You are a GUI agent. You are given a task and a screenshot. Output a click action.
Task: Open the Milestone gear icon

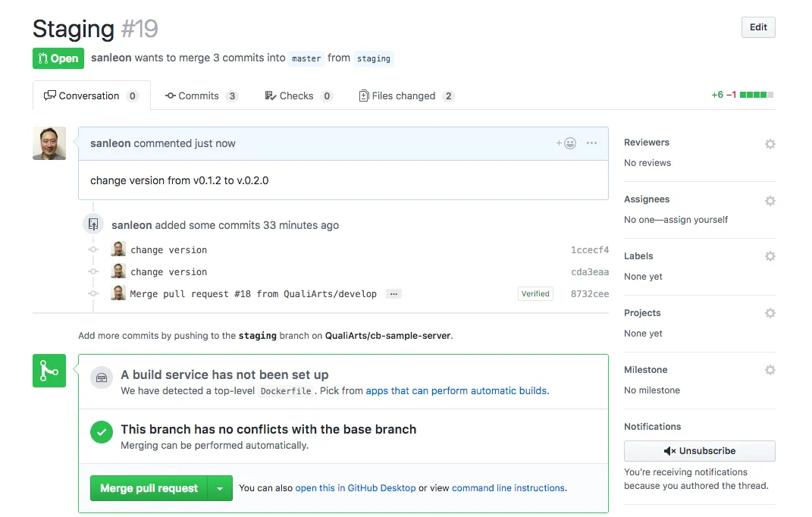tap(770, 370)
